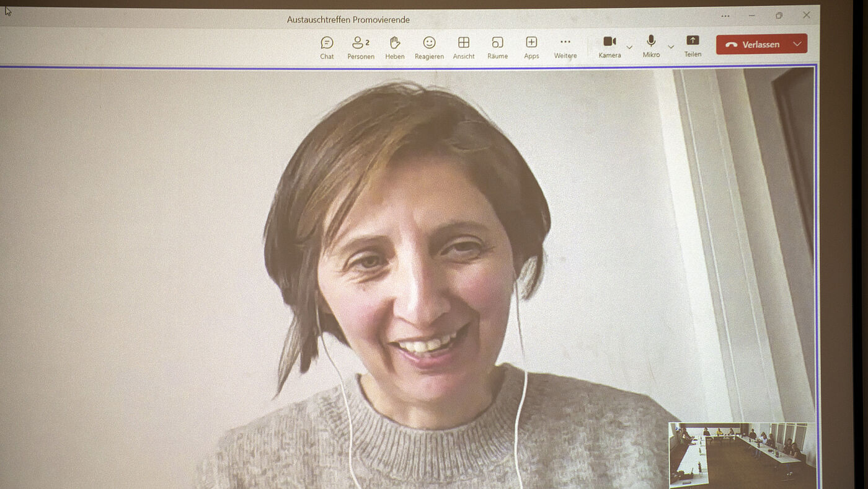This screenshot has width=868, height=489.
Task: Select the self-view thumbnail of the meeting room
Action: click(742, 454)
